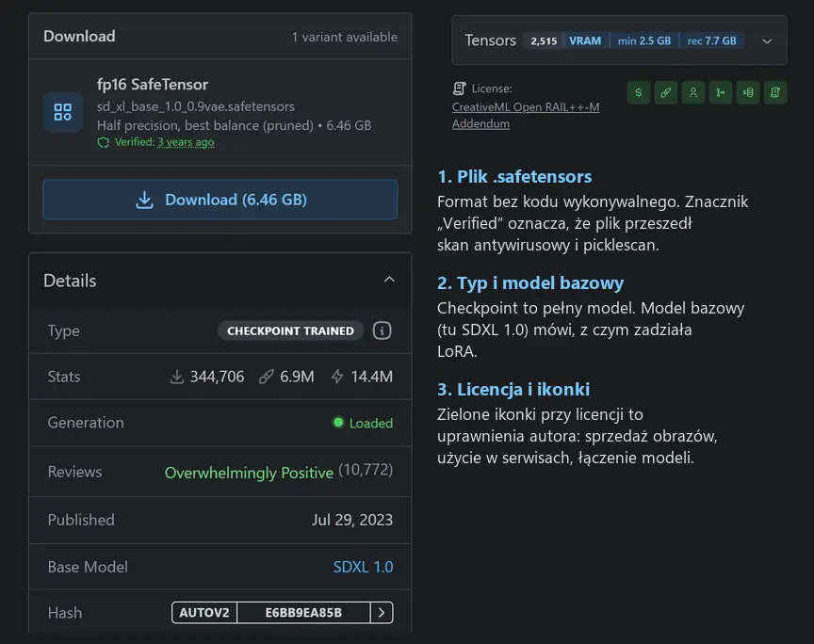
Task: Click the green Verified shield icon
Action: pos(104,142)
